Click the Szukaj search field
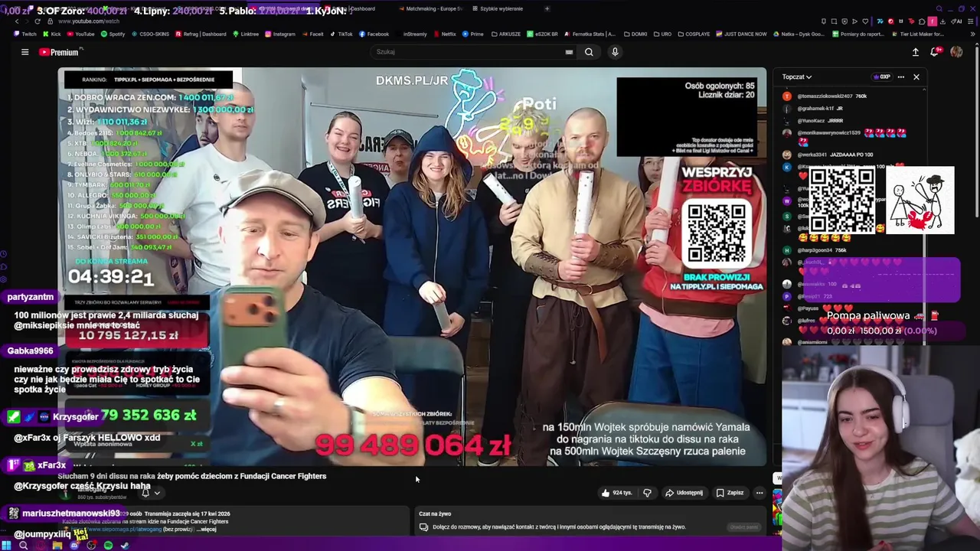 [x=467, y=52]
